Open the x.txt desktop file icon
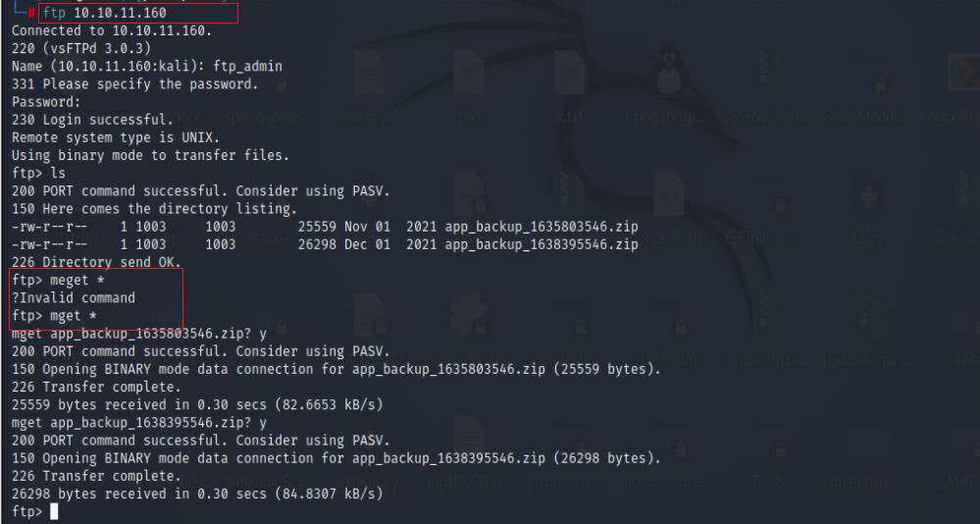The image size is (980, 524). click(x=570, y=74)
